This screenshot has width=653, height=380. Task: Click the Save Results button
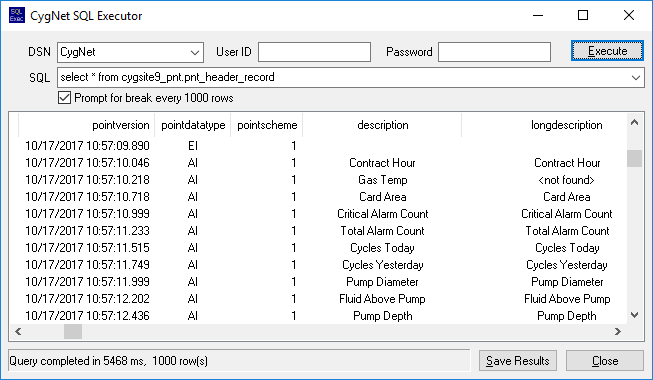(518, 361)
